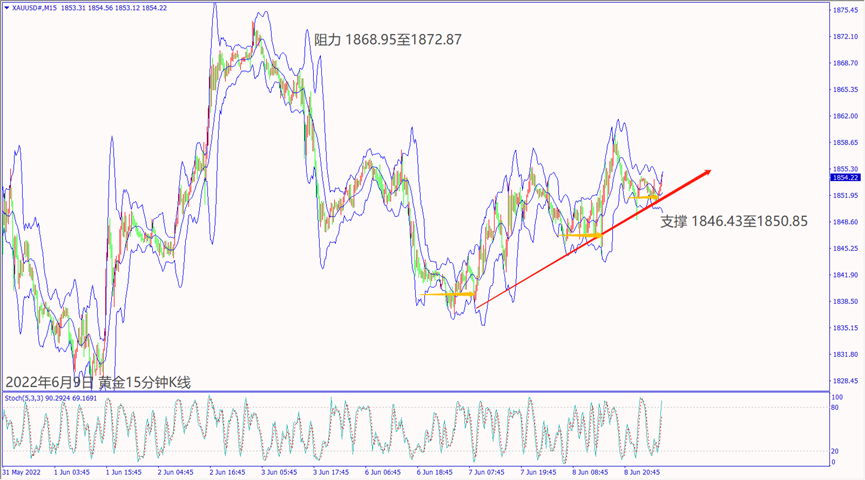Click the yellow support line near 1838.50
This screenshot has width=865, height=480.
(x=449, y=294)
